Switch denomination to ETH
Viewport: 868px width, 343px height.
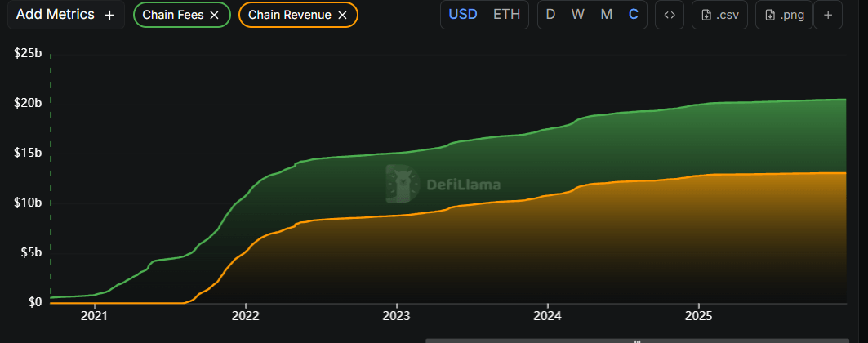pos(506,15)
